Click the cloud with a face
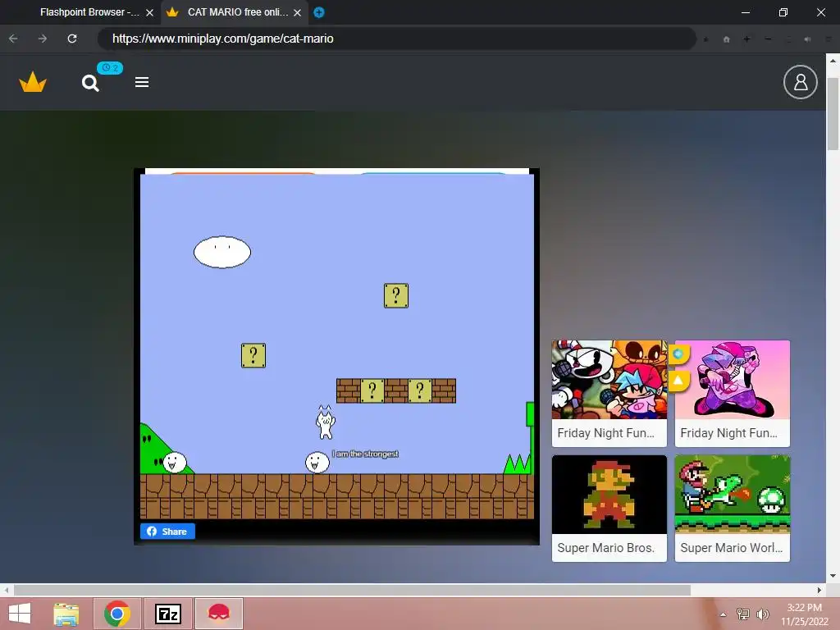The image size is (840, 630). [x=222, y=252]
